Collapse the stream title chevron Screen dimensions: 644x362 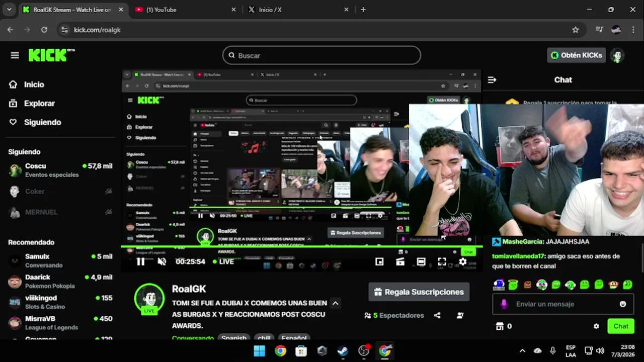click(335, 303)
